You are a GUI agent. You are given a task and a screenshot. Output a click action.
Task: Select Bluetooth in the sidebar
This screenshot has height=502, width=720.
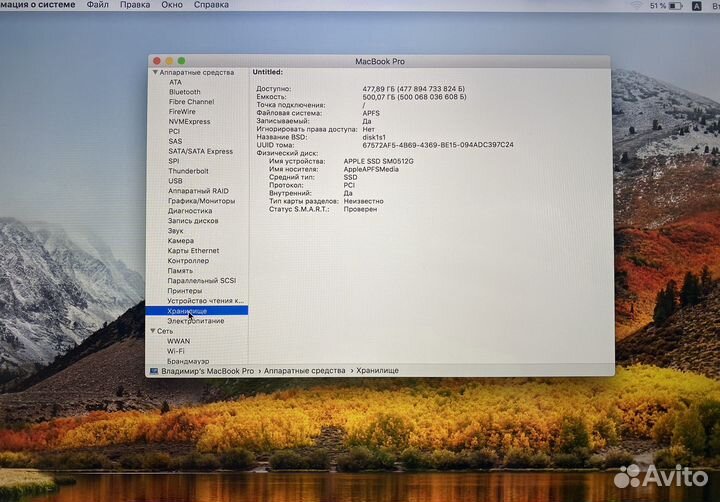(x=185, y=92)
